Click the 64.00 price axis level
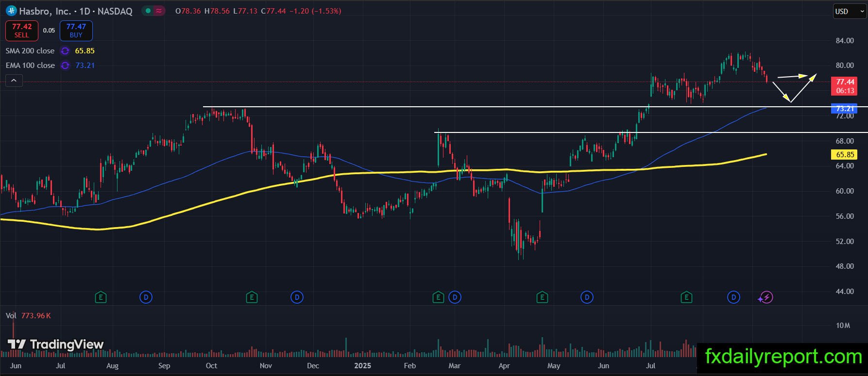 point(845,166)
